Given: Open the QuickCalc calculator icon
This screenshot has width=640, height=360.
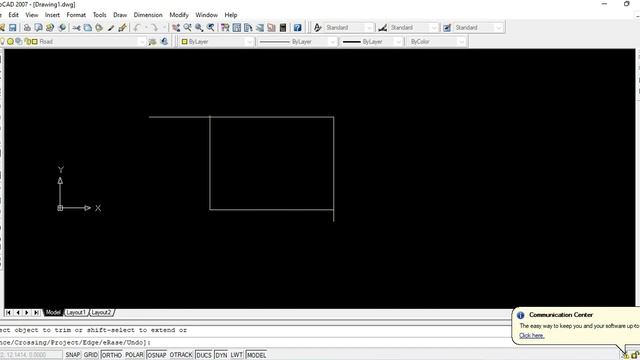Looking at the screenshot, I should [282, 28].
